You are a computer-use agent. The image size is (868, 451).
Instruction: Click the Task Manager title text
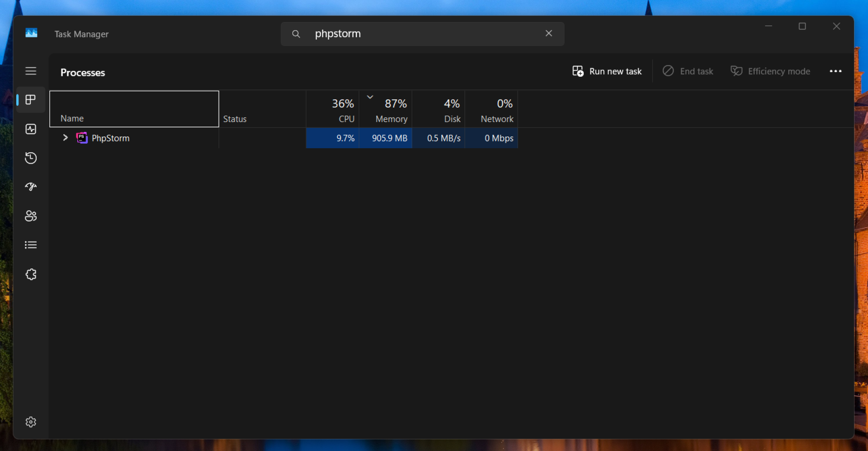[81, 34]
